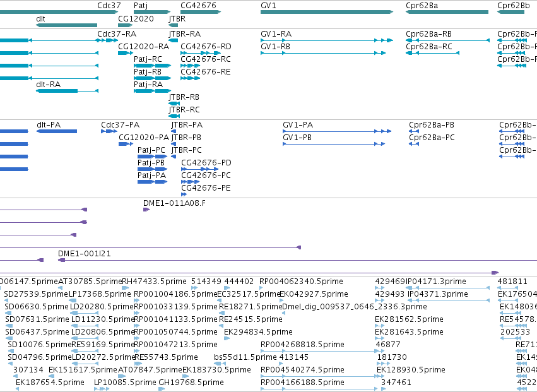
Task: Open the dlt-RA transcript label
Action: 49,85
